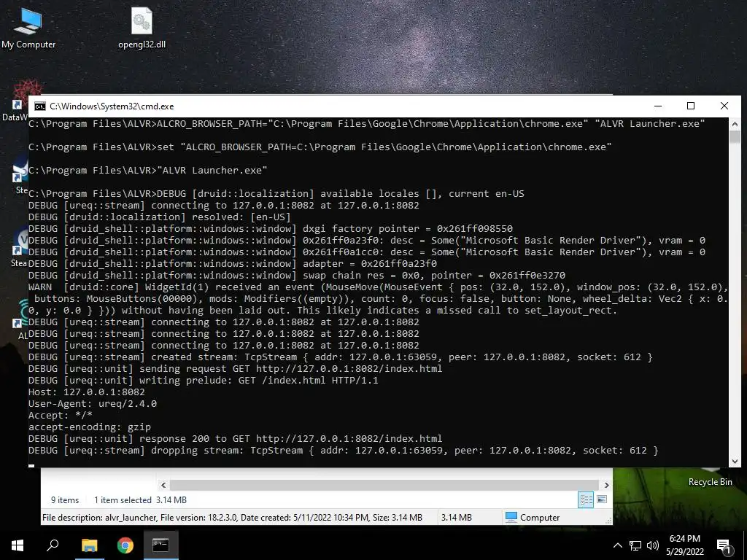Click the Explorer horizontal scroll right arrow
The image size is (747, 560).
click(x=606, y=485)
